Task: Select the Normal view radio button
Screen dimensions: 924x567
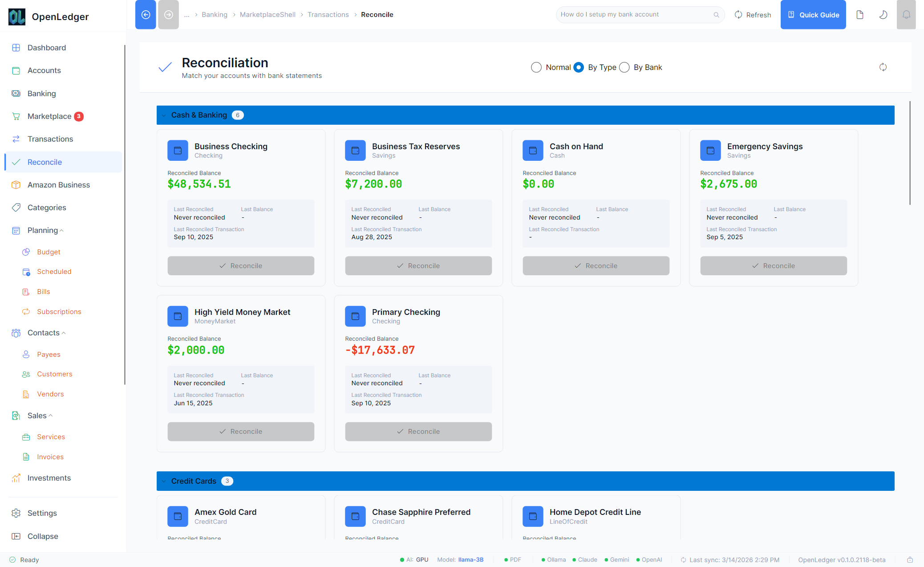Action: pos(536,67)
